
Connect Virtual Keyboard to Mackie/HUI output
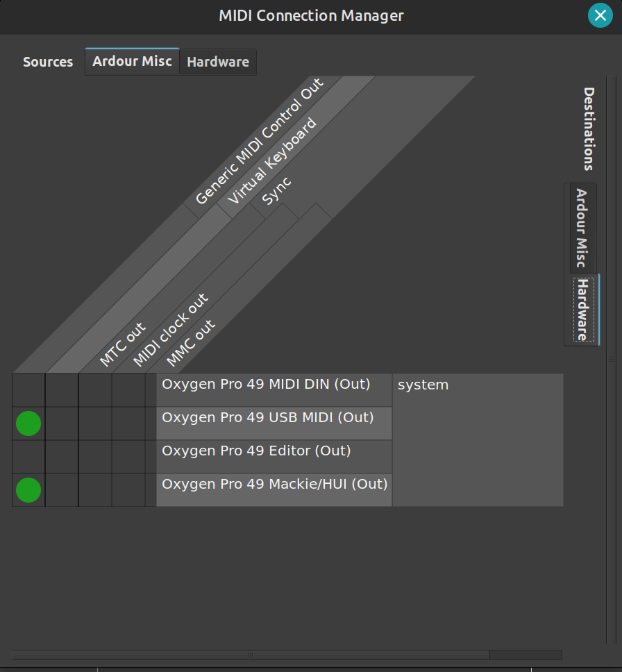click(x=62, y=490)
